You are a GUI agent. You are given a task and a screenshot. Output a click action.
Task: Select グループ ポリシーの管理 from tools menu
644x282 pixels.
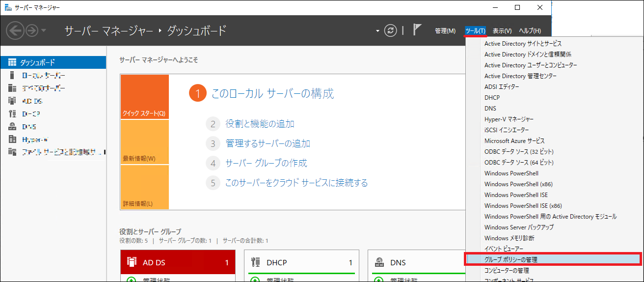(511, 259)
